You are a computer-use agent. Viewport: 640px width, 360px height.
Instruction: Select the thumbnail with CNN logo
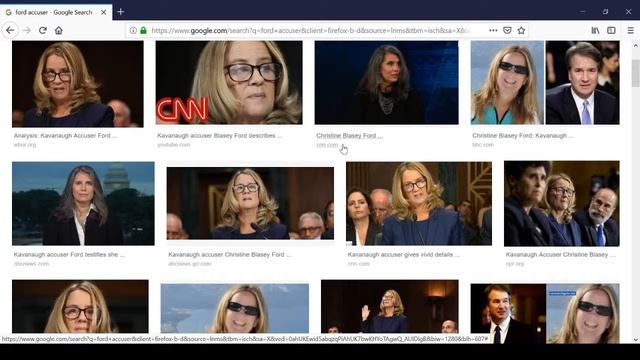(229, 82)
